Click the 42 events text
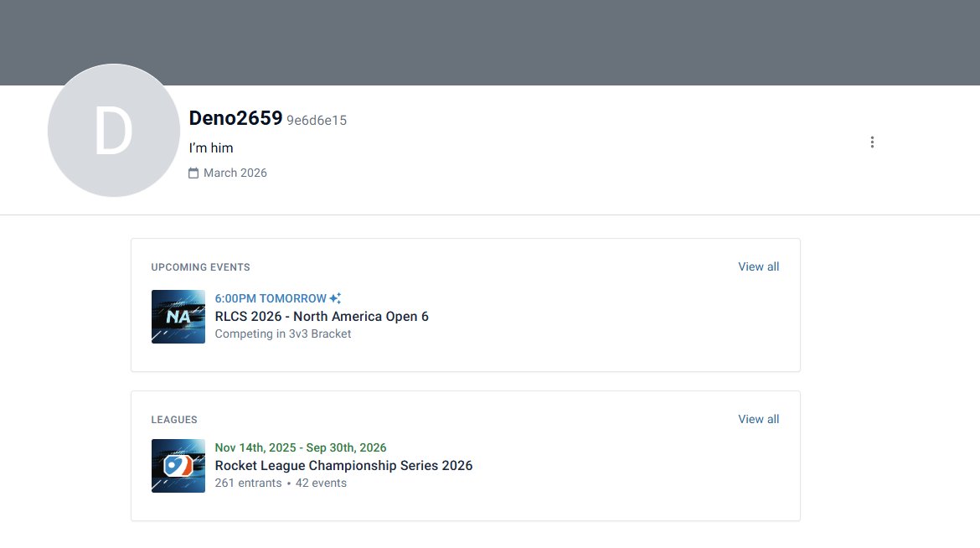980x548 pixels. [x=321, y=483]
